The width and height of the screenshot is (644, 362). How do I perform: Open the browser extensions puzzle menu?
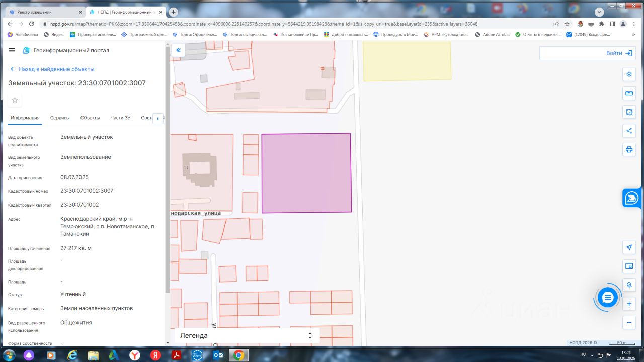[602, 24]
